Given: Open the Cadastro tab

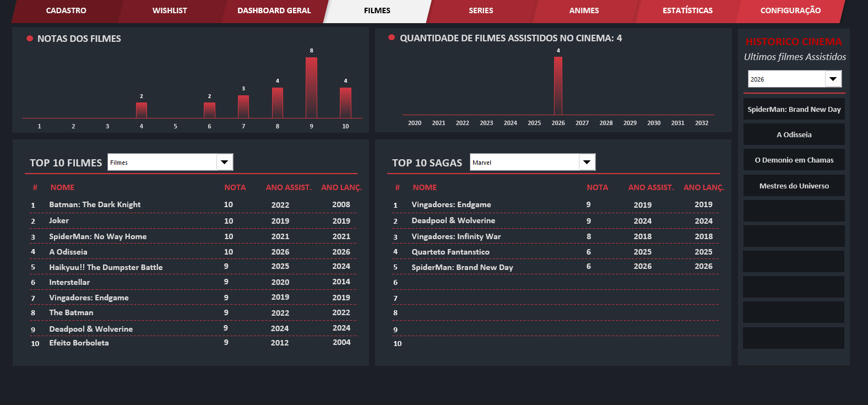Looking at the screenshot, I should (66, 10).
